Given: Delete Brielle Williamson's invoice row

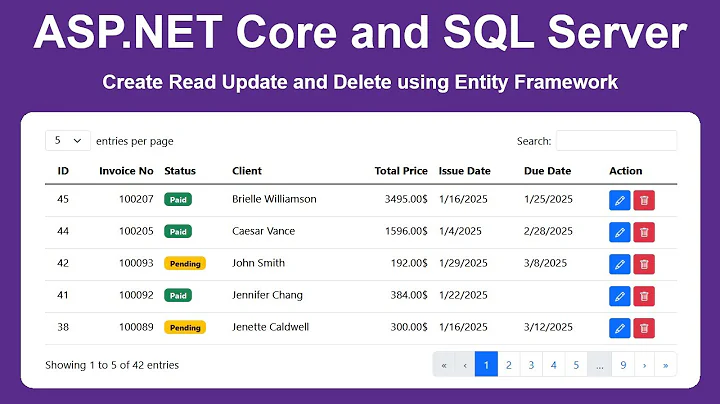Looking at the screenshot, I should click(x=644, y=200).
